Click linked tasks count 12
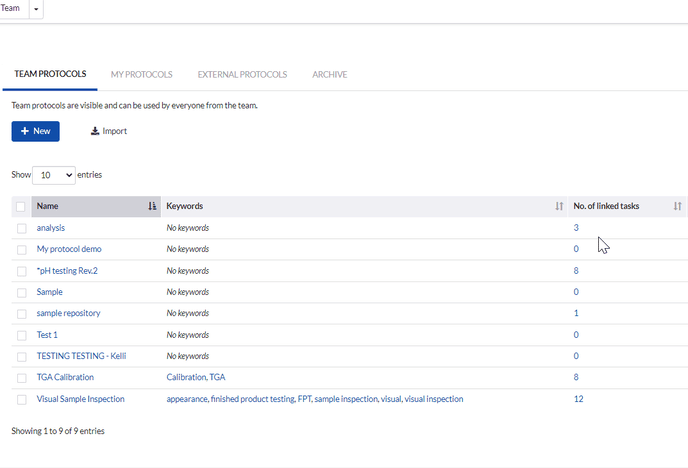This screenshot has height=468, width=688. click(578, 399)
